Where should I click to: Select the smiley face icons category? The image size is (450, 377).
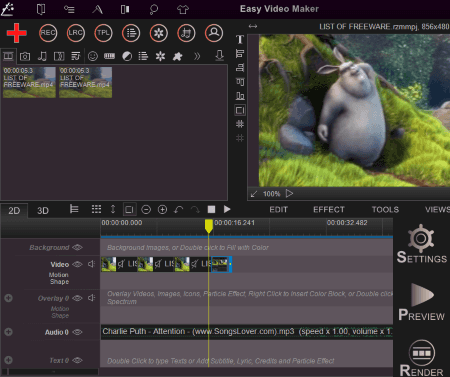(x=93, y=56)
